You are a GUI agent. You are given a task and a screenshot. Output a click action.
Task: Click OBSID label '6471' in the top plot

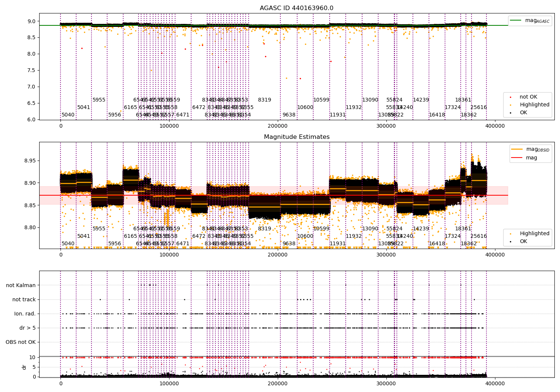(183, 115)
